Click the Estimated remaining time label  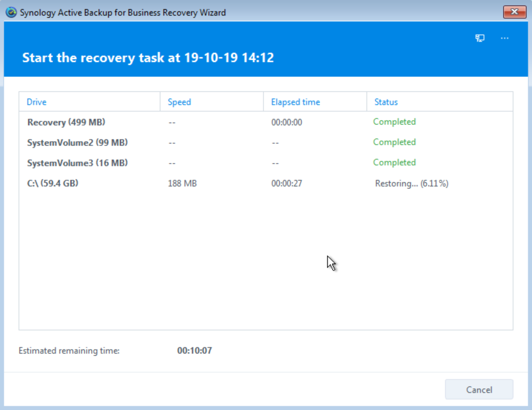pyautogui.click(x=69, y=351)
